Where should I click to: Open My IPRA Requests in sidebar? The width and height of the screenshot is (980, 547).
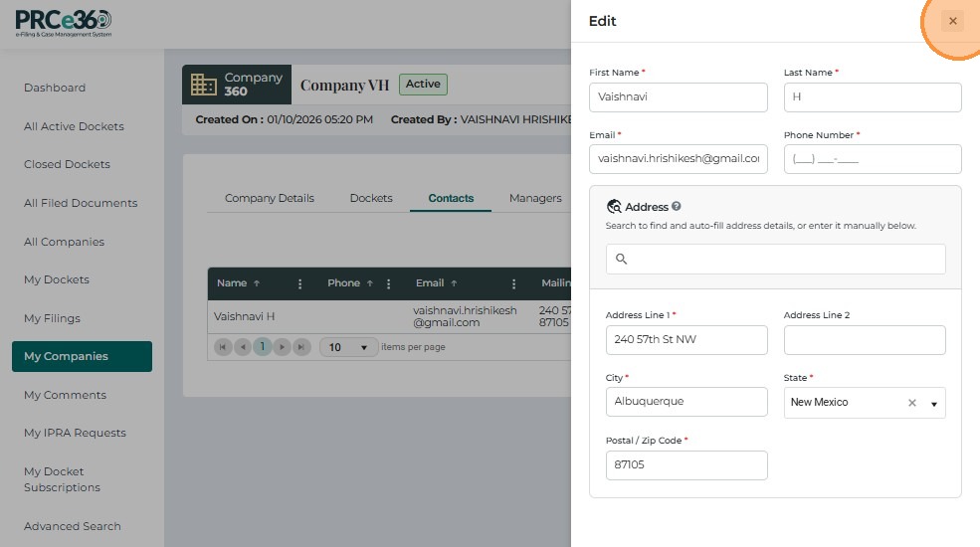(x=75, y=433)
